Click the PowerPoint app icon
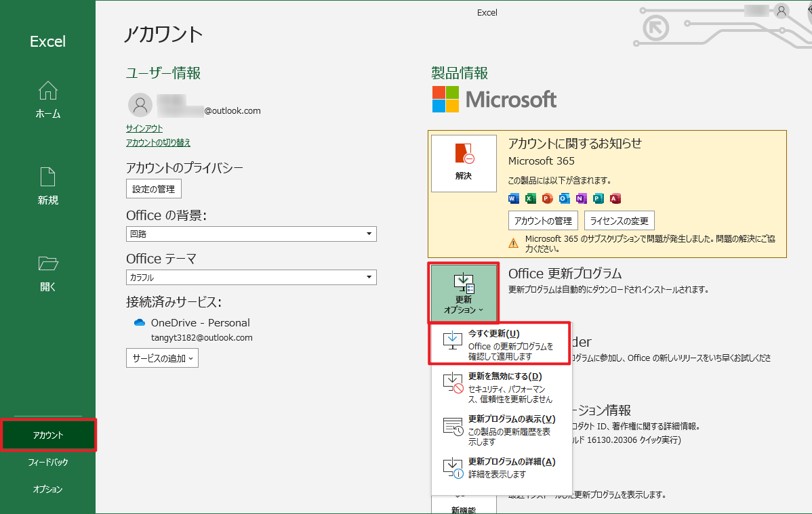 [548, 198]
